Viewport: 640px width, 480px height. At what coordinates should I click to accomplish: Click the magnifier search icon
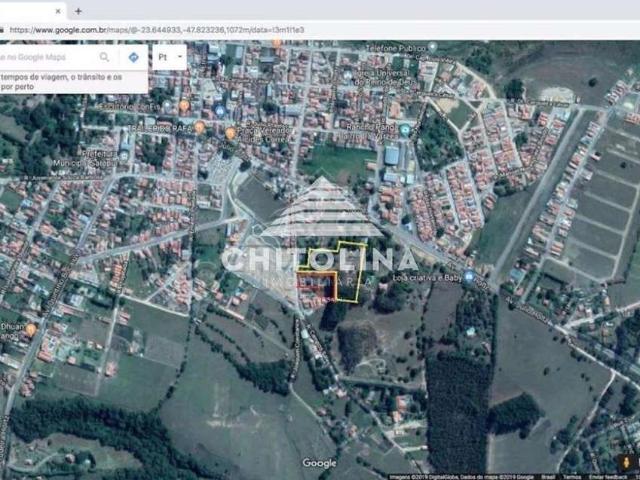[104, 57]
